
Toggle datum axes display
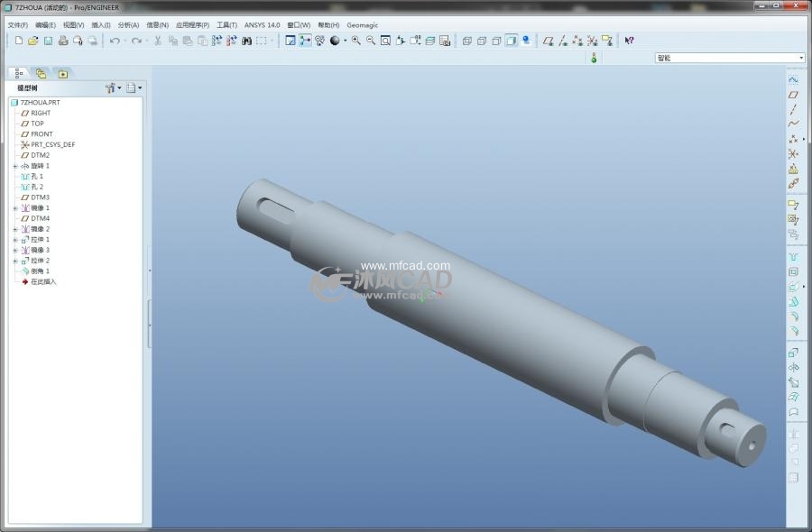coord(563,41)
